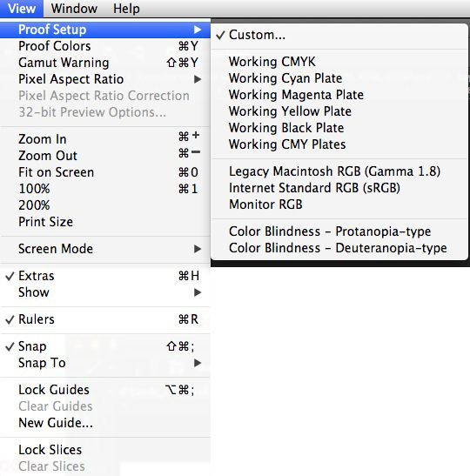Select Working CMYK proof setup
Viewport: 470px width, 476px height.
(339, 62)
